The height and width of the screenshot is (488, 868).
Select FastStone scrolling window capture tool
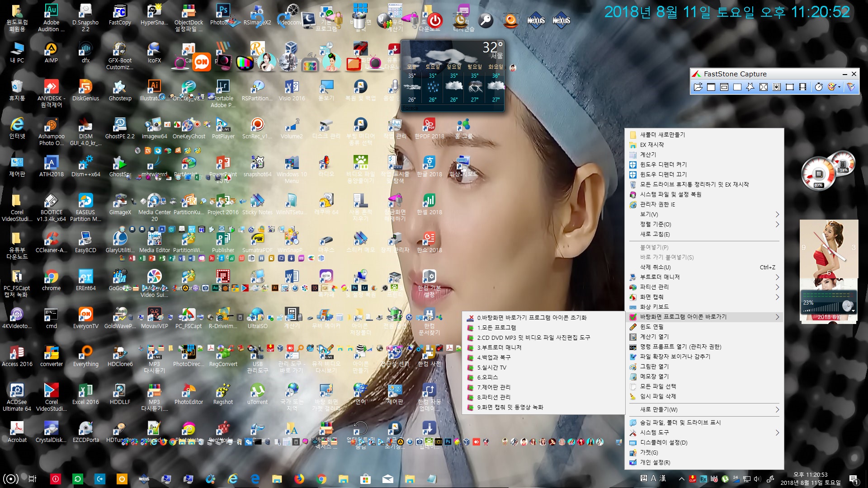[777, 87]
